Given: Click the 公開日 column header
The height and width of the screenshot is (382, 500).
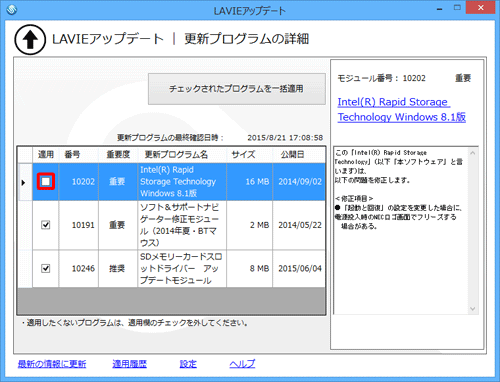Looking at the screenshot, I should click(299, 155).
